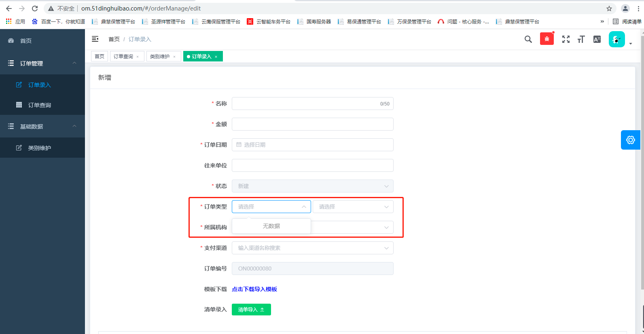
Task: Click the not-secure warning icon
Action: 51,8
